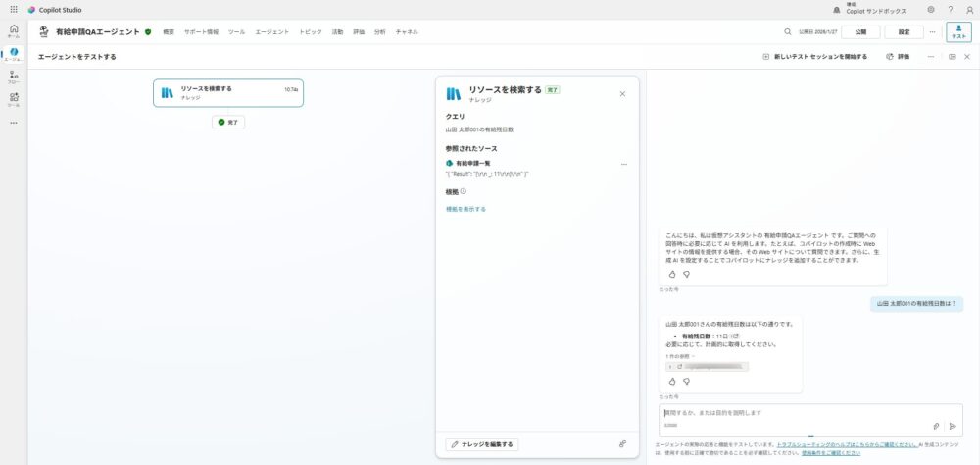Image resolution: width=980 pixels, height=465 pixels.
Task: Thumbs up the latest bot answer
Action: click(x=671, y=381)
